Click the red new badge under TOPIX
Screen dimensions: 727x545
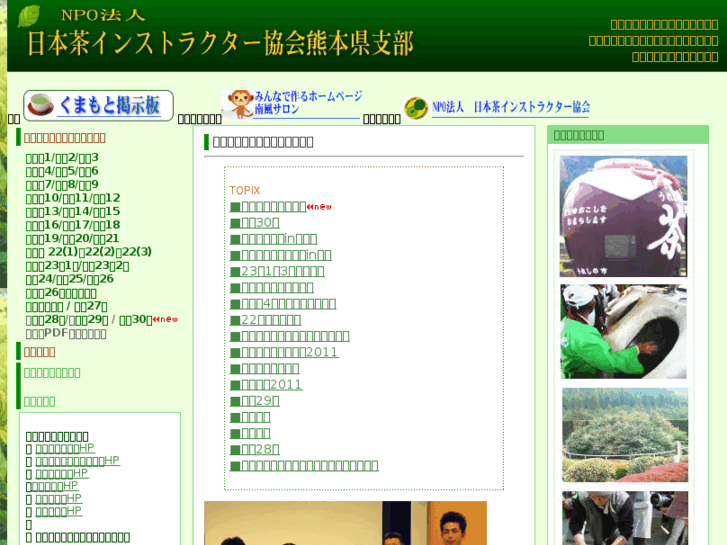coord(319,207)
